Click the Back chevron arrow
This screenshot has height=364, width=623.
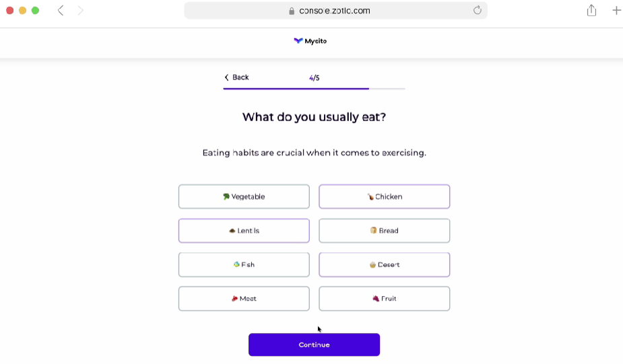click(226, 77)
